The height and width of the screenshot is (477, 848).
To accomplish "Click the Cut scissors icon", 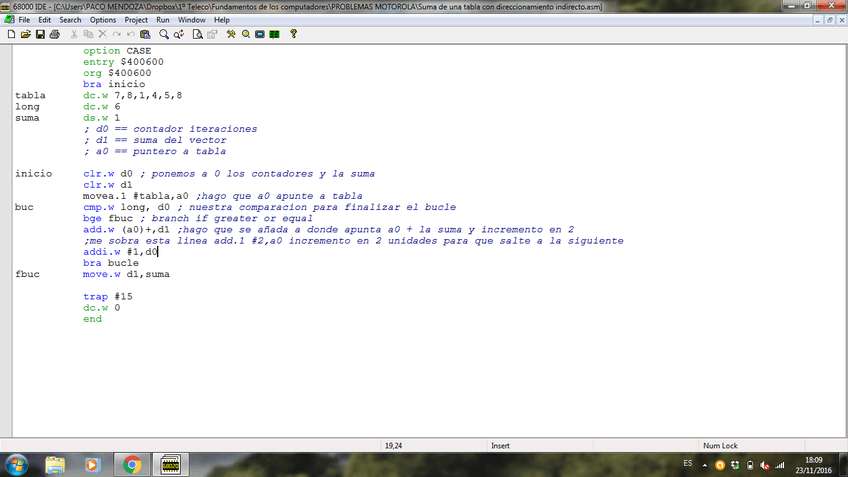I will [x=74, y=34].
